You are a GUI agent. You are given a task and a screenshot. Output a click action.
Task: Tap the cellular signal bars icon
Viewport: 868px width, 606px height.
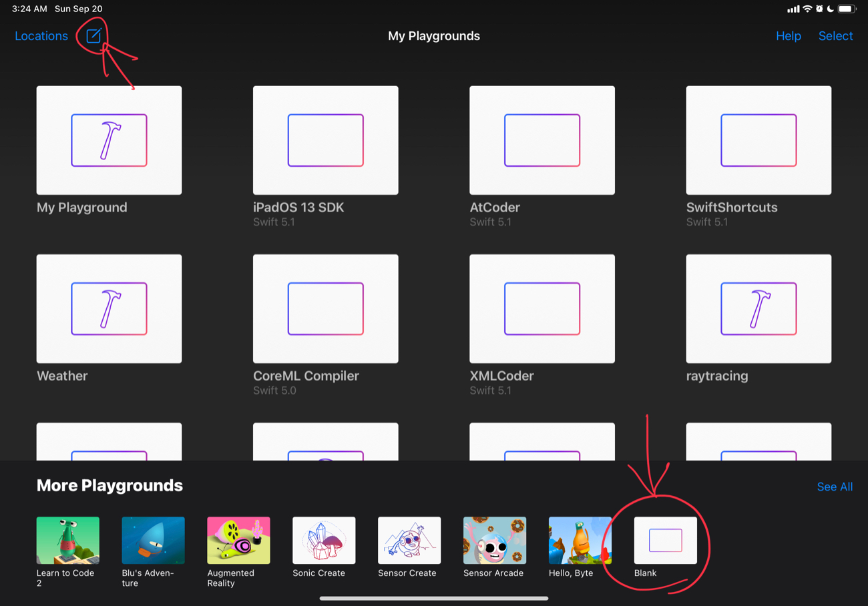coord(793,9)
